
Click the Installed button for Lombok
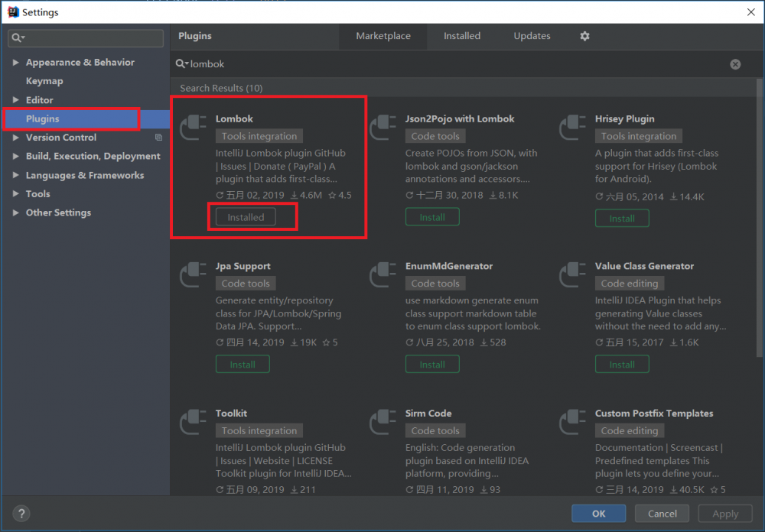pyautogui.click(x=246, y=217)
